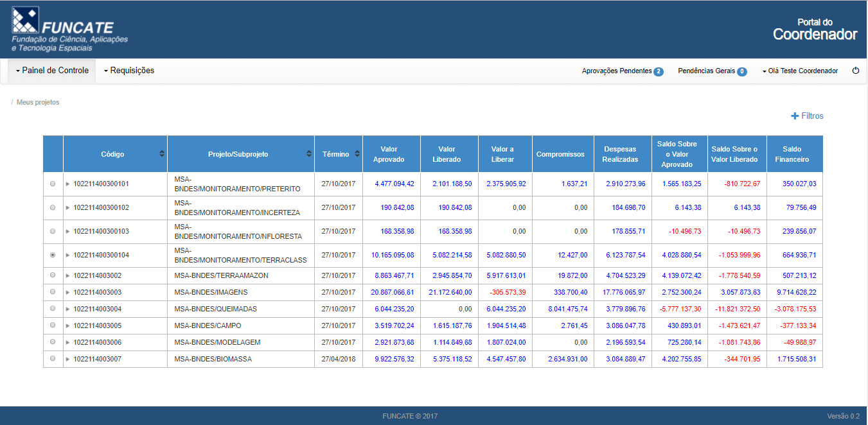Click the FUNCATE logo in the header

[69, 29]
